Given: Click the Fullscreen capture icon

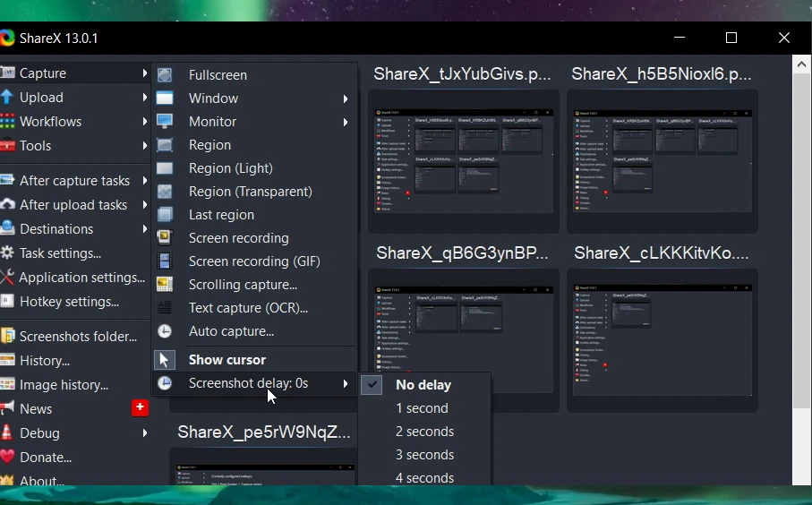Looking at the screenshot, I should [x=165, y=75].
